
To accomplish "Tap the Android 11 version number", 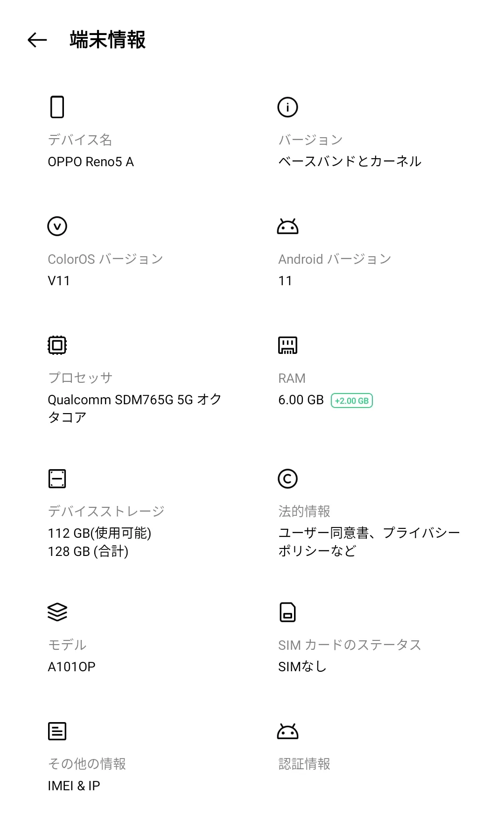I will point(285,281).
